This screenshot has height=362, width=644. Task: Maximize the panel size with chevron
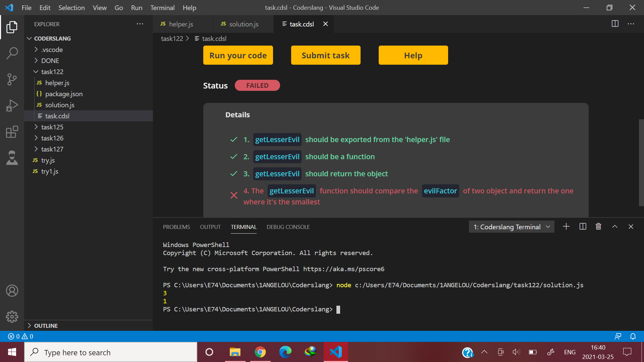(615, 227)
